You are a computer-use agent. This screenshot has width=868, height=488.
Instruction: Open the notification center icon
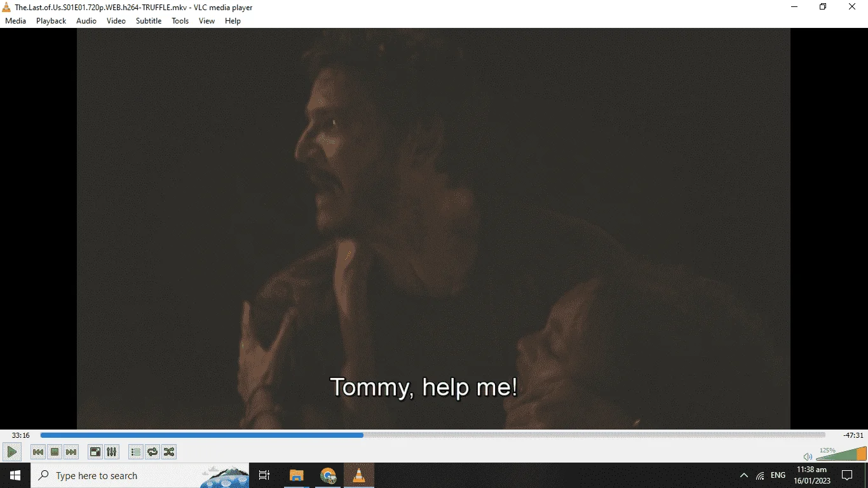846,475
